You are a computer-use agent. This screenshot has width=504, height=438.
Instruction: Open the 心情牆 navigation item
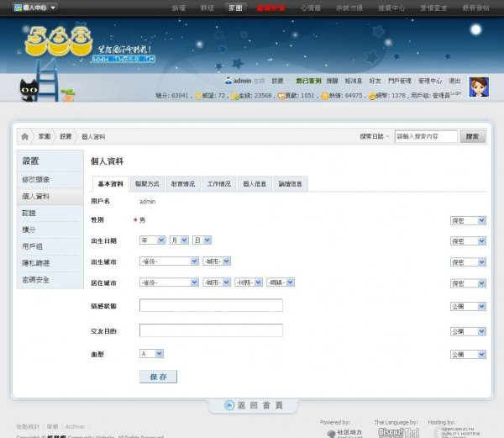pos(311,8)
